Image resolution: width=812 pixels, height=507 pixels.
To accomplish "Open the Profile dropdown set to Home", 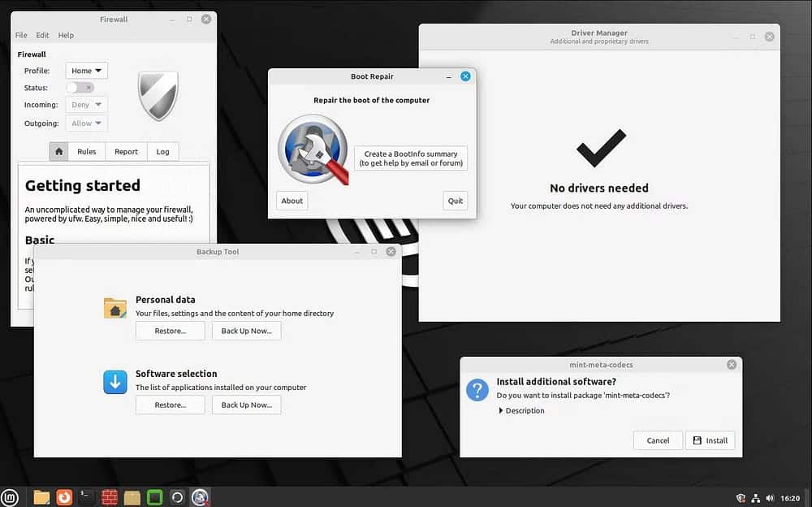I will [86, 71].
